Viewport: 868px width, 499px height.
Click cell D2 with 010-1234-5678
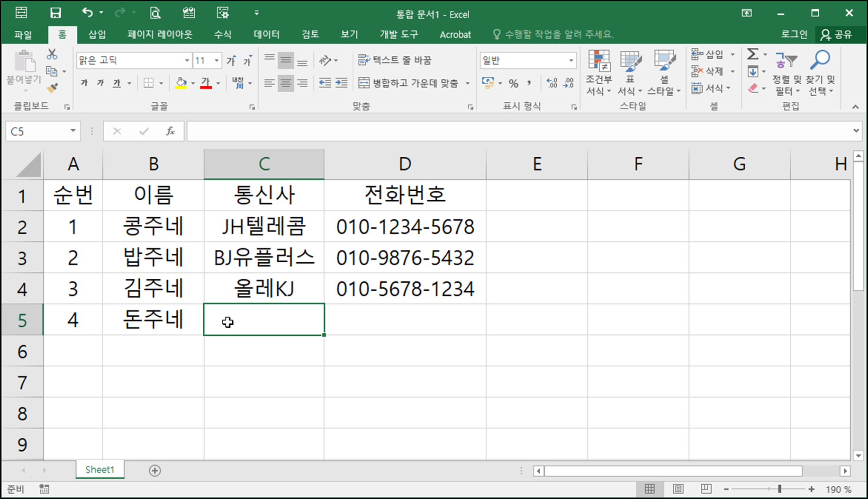405,227
